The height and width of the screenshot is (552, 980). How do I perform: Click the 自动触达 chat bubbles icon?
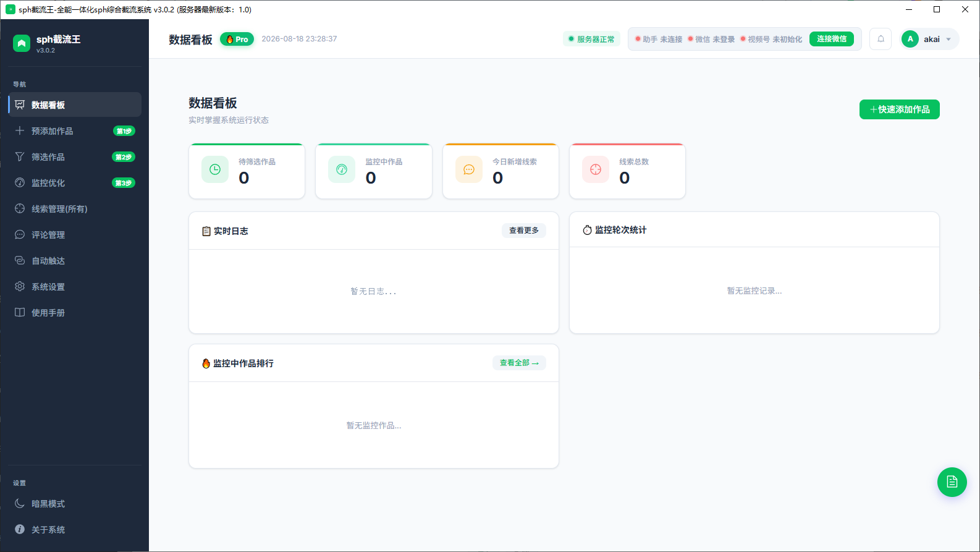click(x=20, y=260)
